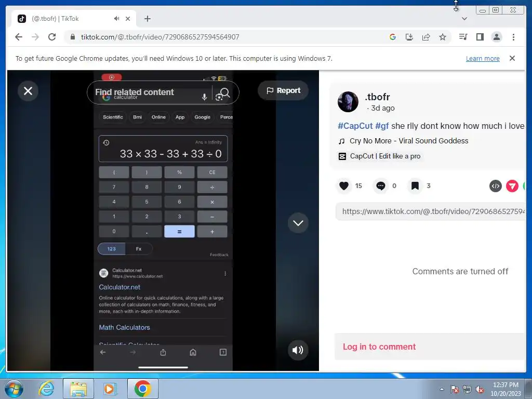532x399 pixels.
Task: Open Windows Media Player from taskbar
Action: pyautogui.click(x=109, y=389)
